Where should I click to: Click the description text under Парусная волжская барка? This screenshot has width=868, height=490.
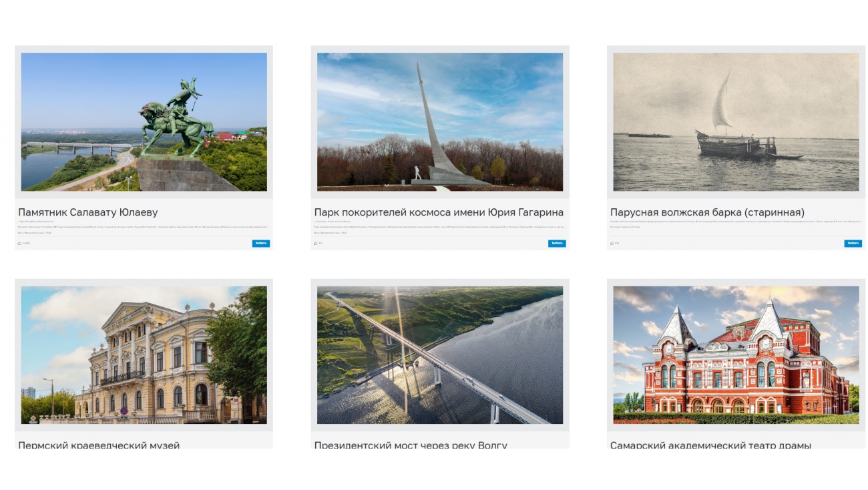(x=736, y=222)
